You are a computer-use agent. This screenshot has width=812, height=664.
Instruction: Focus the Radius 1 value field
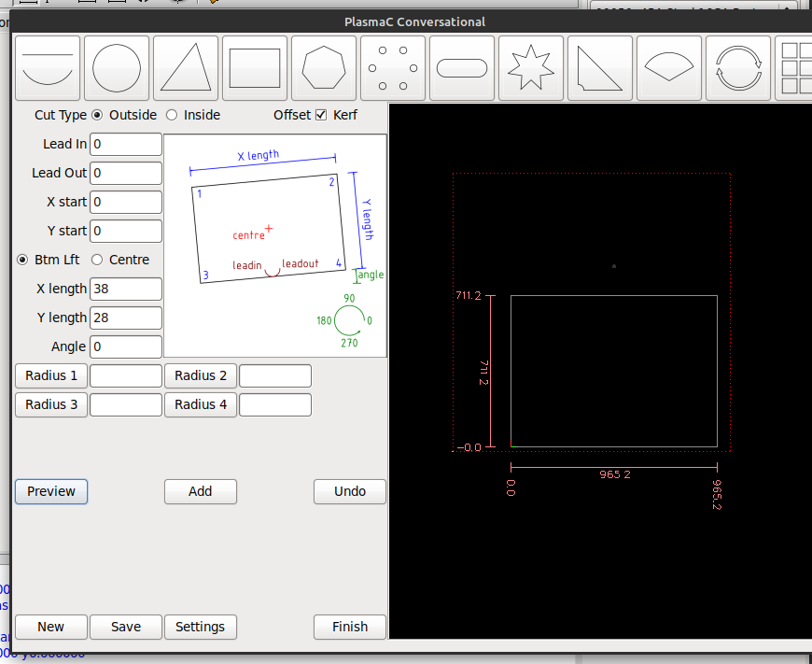[x=126, y=375]
